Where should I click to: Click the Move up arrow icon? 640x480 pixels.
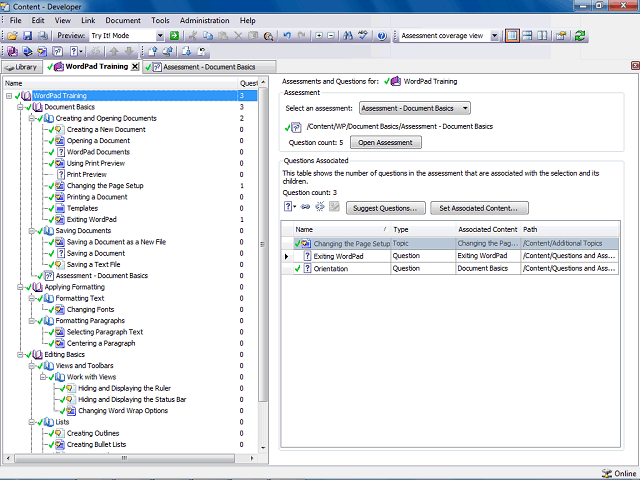[x=114, y=51]
